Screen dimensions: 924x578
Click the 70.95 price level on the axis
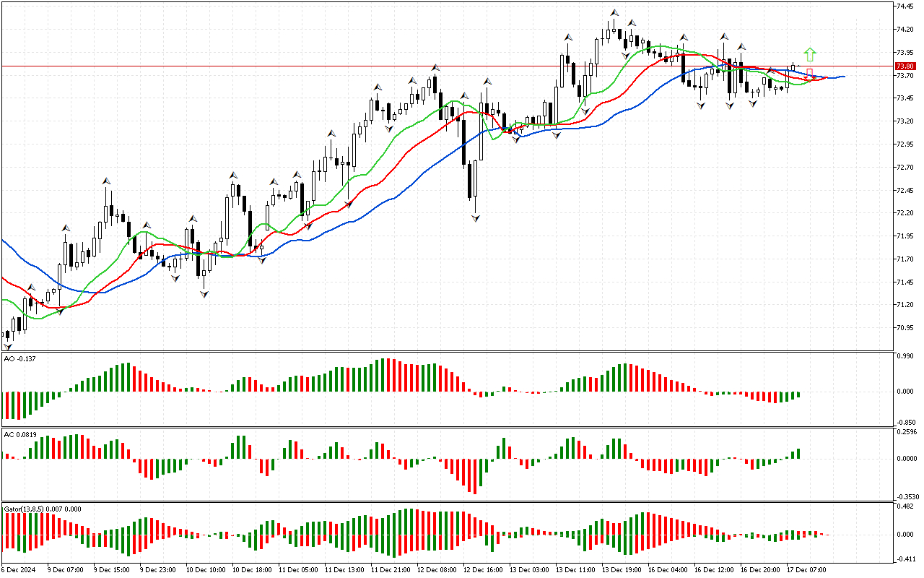click(x=905, y=328)
